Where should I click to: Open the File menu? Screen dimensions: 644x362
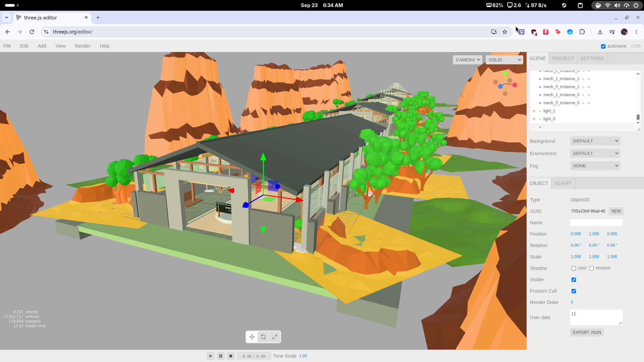tap(7, 46)
